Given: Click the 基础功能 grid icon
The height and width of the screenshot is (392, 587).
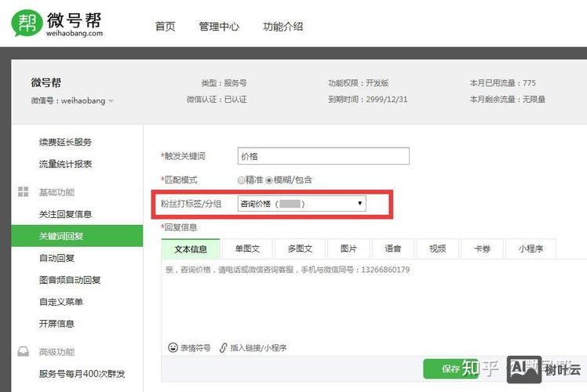Looking at the screenshot, I should click(24, 191).
